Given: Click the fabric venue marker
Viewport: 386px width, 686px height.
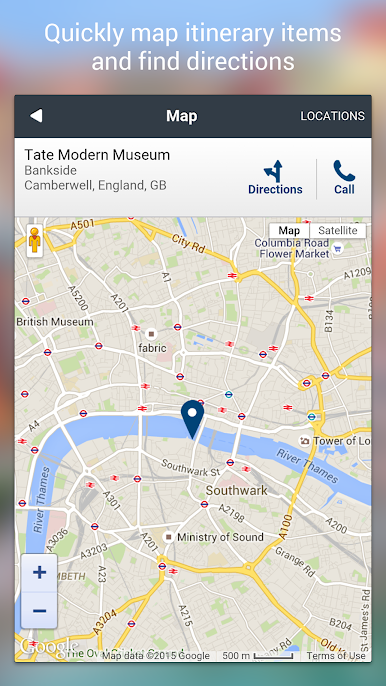Looking at the screenshot, I should point(152,334).
